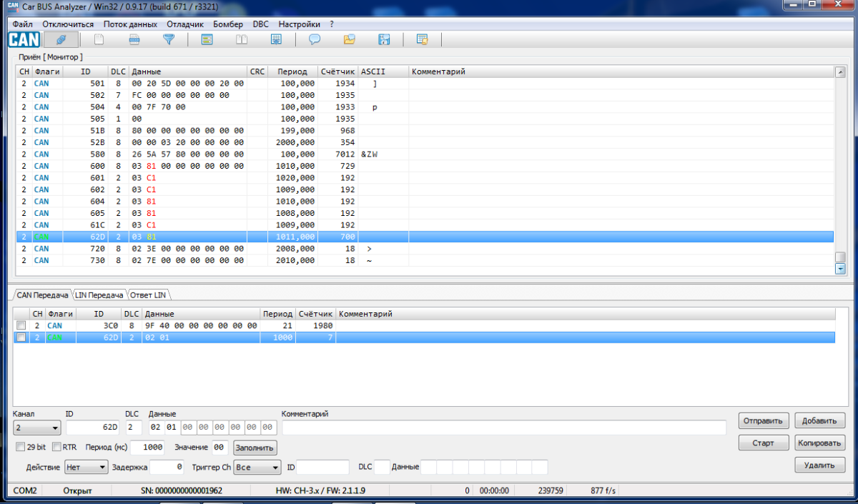Click the monitor list vertical scrollbar thumb
The height and width of the screenshot is (504, 858).
(x=840, y=257)
